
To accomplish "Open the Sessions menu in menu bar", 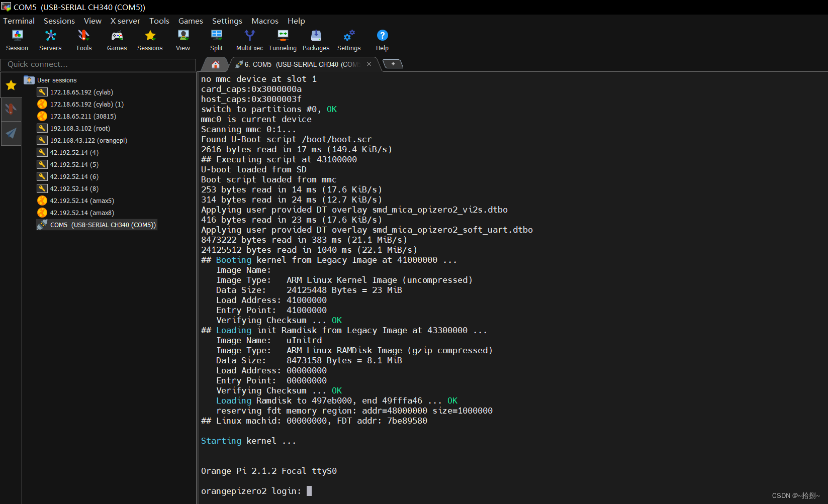I will point(59,21).
